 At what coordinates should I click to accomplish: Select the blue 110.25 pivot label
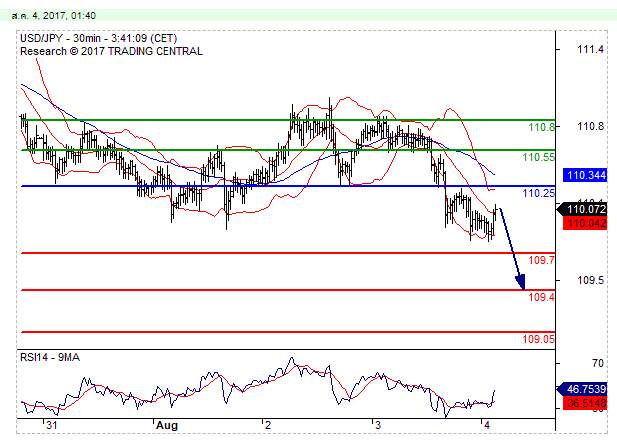pyautogui.click(x=538, y=193)
